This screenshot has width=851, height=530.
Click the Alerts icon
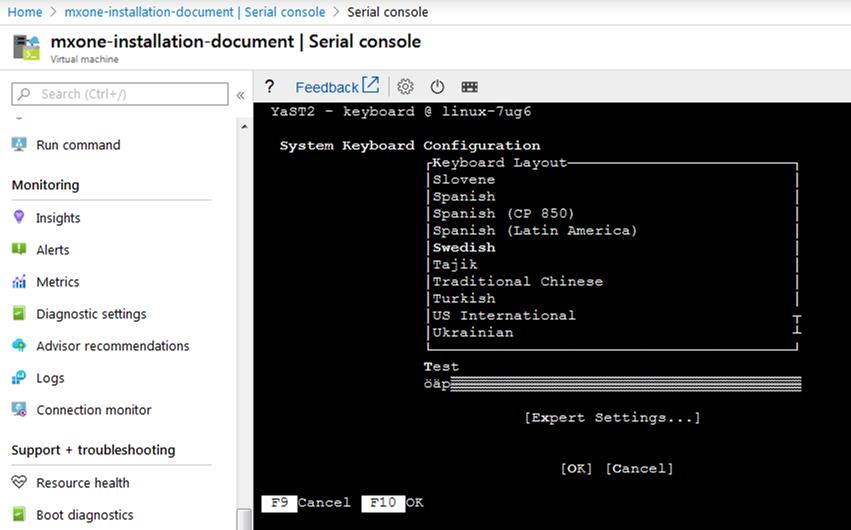pyautogui.click(x=19, y=249)
